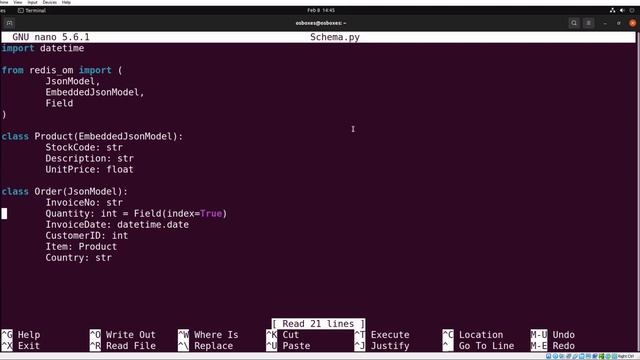This screenshot has height=360, width=640.
Task: Click the 'Description: str' line
Action: click(89, 158)
